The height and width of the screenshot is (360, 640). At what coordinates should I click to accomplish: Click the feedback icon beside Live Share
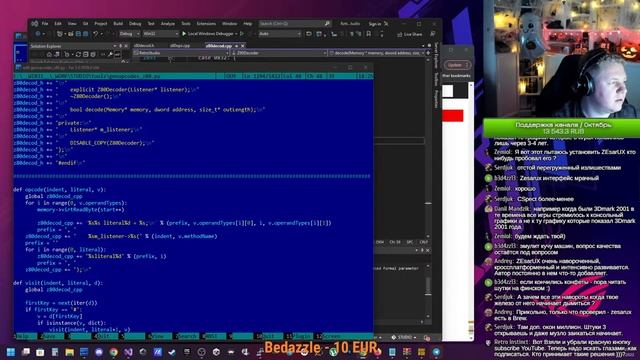[433, 34]
